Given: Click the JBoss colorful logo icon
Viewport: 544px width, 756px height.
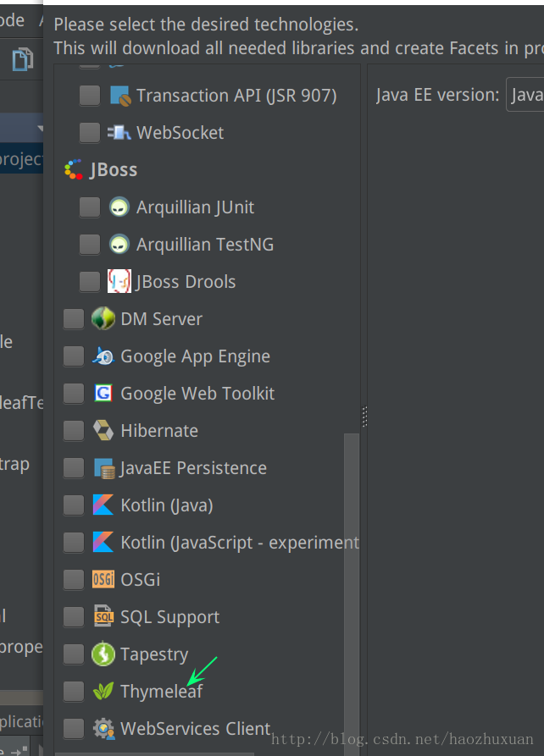Looking at the screenshot, I should click(74, 169).
